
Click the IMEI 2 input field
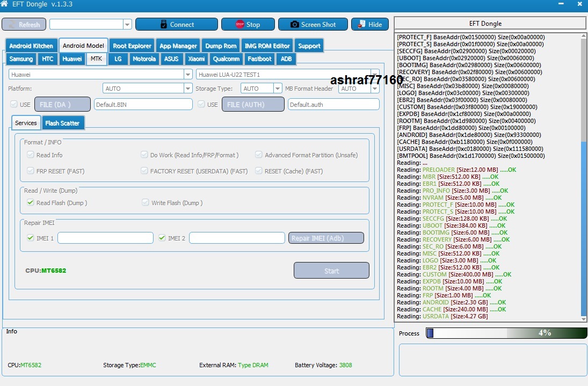(237, 238)
